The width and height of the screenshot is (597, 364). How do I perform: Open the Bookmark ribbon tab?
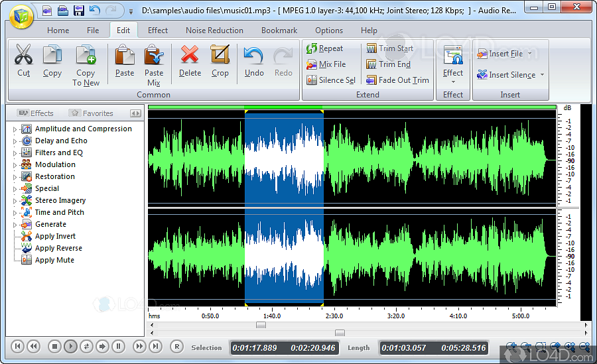[x=279, y=30]
